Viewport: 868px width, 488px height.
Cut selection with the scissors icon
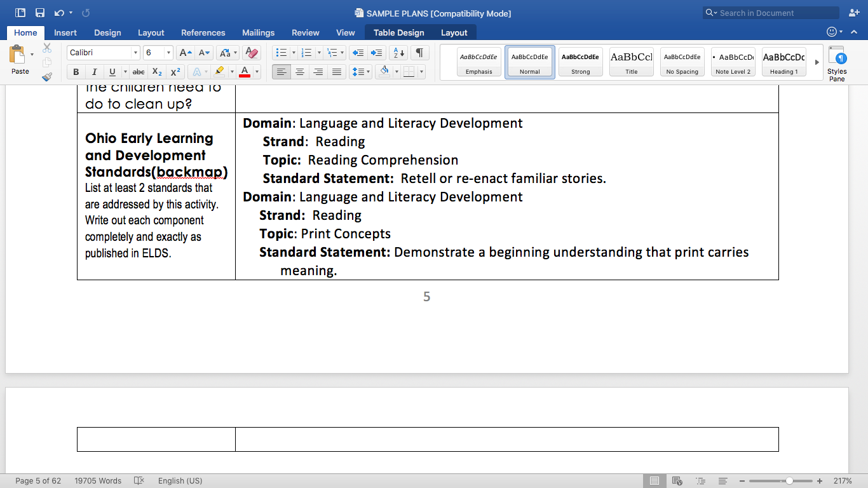coord(47,48)
